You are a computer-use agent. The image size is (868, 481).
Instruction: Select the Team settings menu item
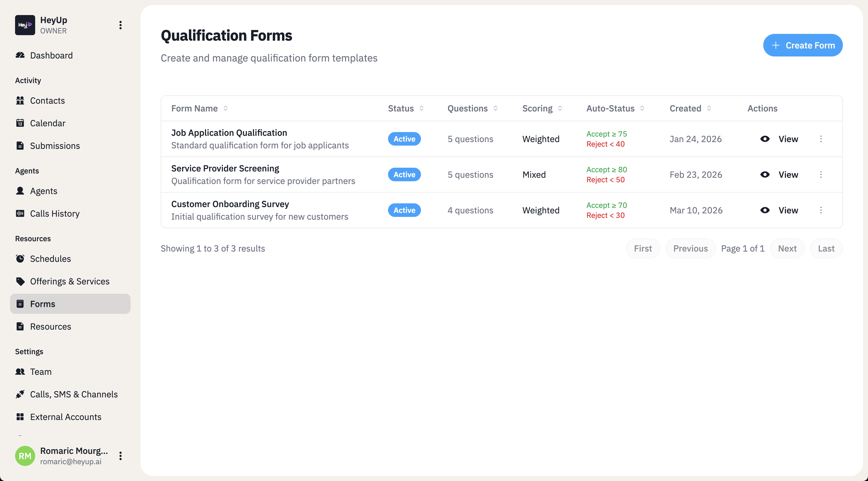coord(41,372)
